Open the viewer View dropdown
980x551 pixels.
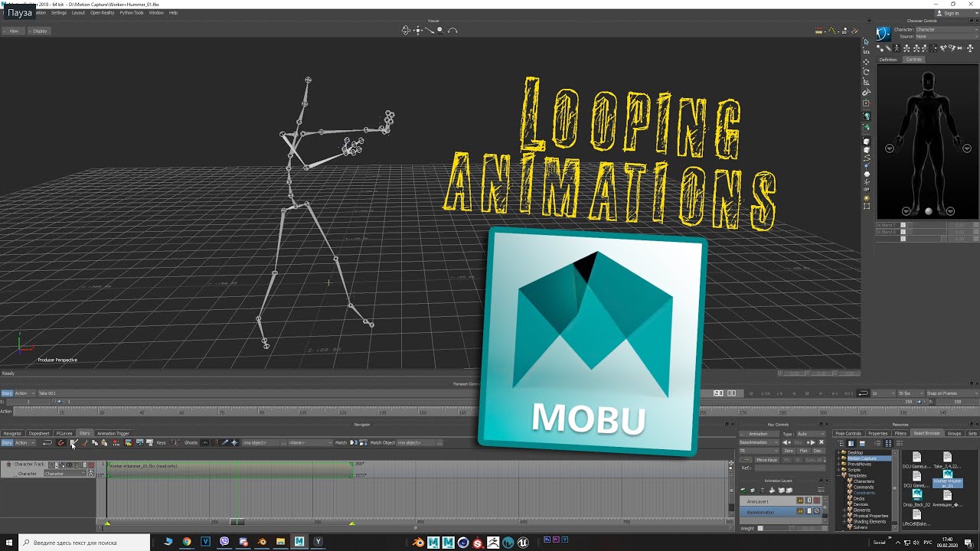click(x=13, y=31)
